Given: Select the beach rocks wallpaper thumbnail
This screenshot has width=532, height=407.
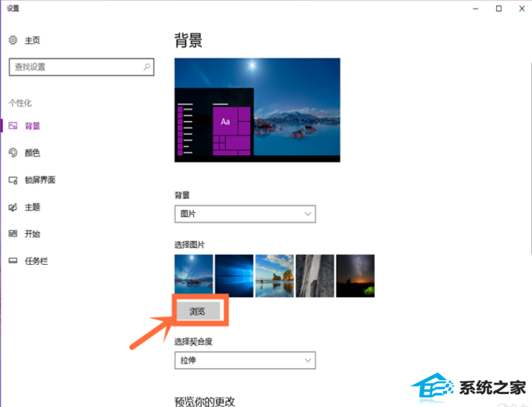Looking at the screenshot, I should [x=275, y=276].
